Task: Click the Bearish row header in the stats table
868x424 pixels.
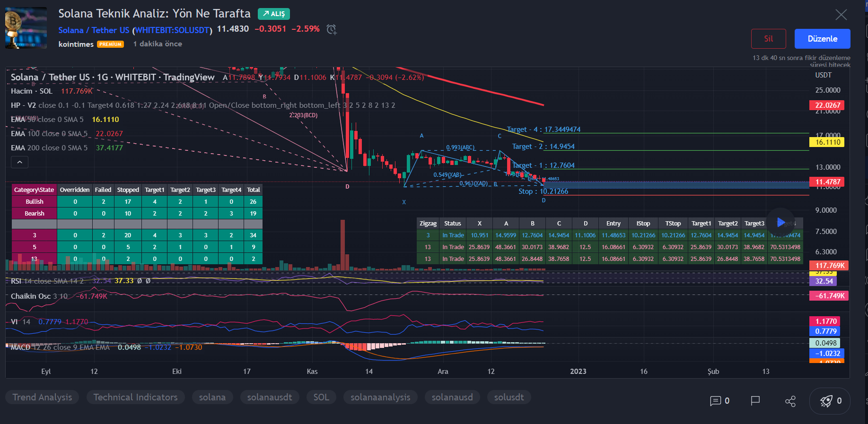Action: coord(34,214)
